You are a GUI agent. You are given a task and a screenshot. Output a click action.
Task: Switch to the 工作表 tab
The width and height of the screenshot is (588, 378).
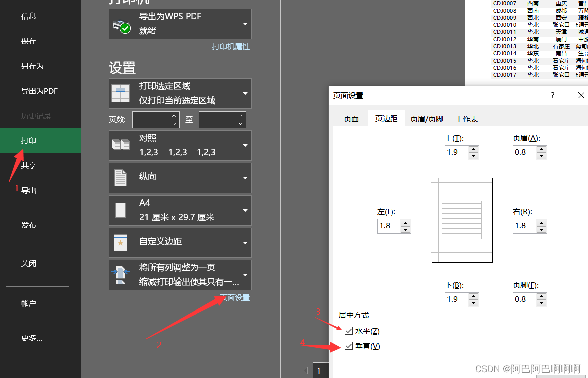tap(466, 119)
